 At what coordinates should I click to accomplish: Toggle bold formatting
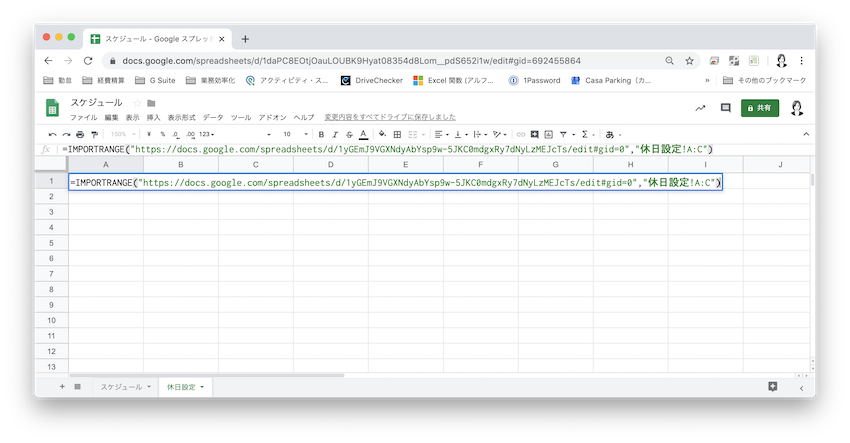(x=321, y=134)
